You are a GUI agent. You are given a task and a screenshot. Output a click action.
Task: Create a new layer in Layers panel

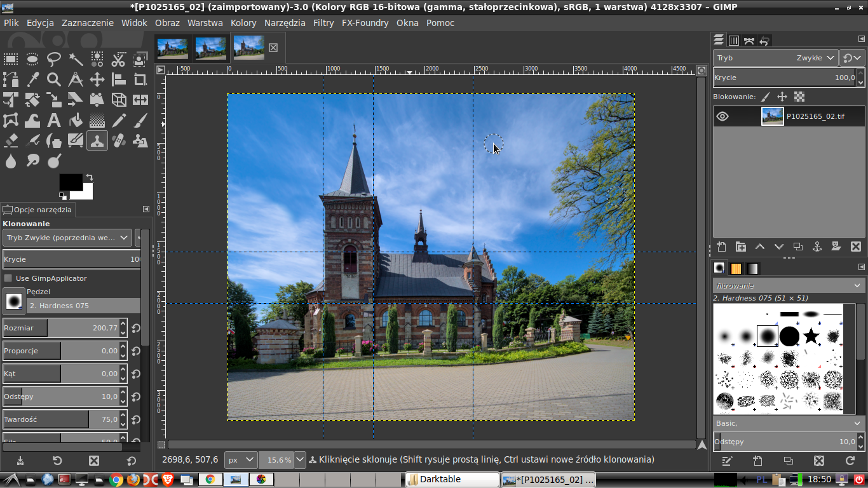[x=721, y=247]
